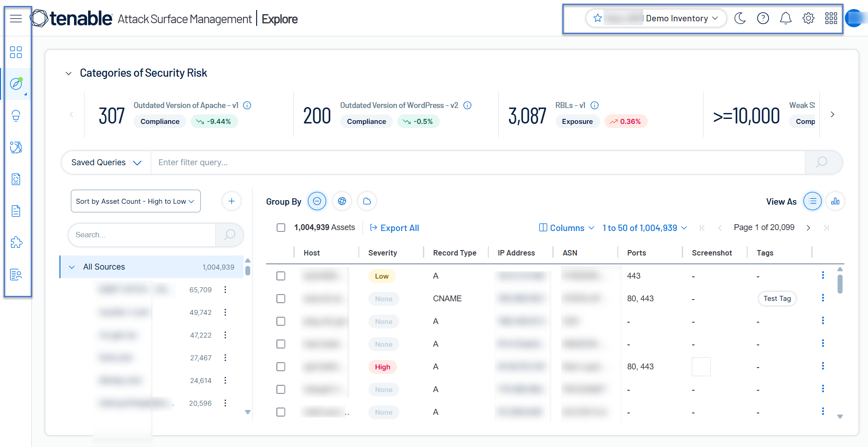Show next security risk categories
The image size is (868, 447).
coord(832,114)
